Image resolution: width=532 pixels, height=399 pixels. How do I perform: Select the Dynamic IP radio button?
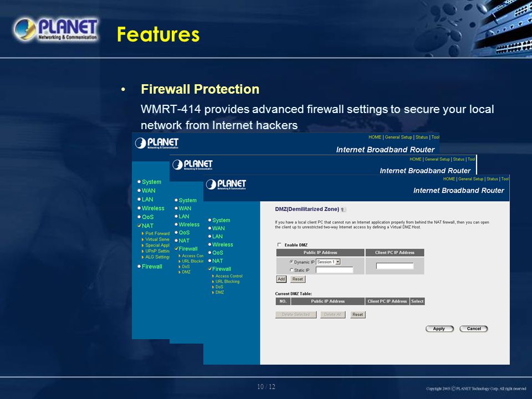291,262
